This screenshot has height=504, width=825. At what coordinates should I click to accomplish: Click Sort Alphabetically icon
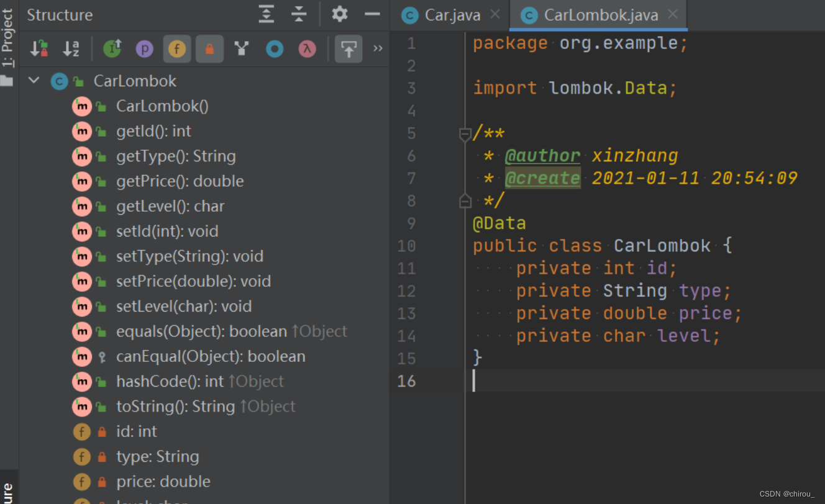click(71, 49)
